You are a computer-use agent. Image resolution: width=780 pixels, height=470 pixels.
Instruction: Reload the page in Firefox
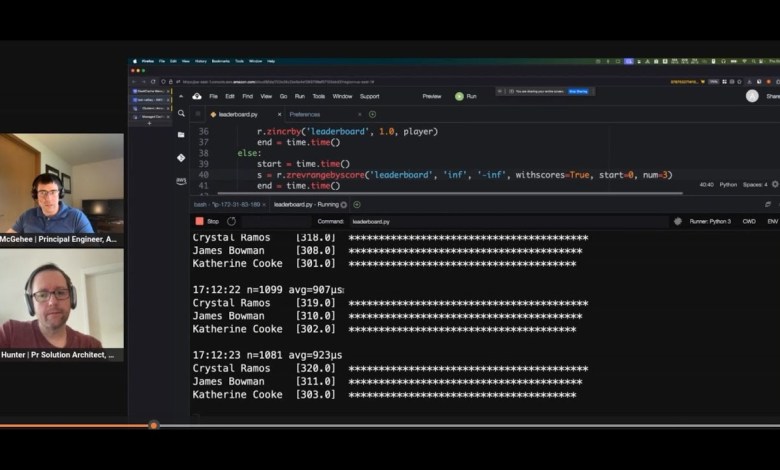tap(153, 82)
